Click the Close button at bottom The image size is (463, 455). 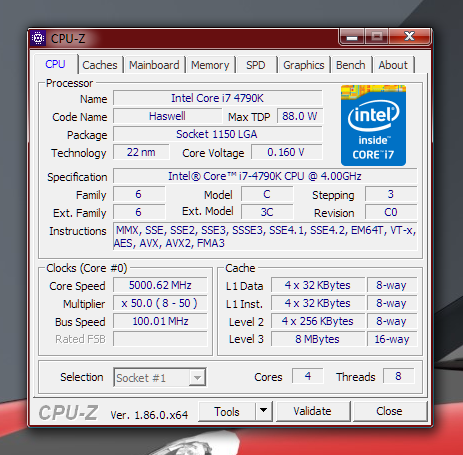tap(389, 411)
